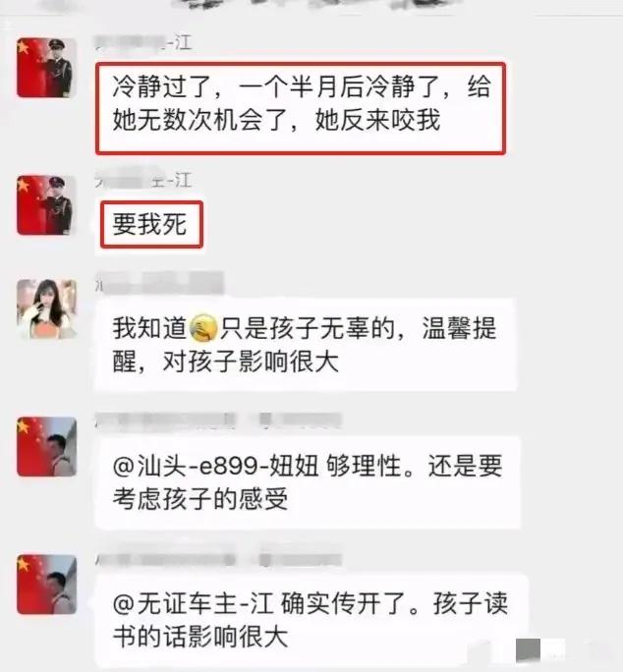Image resolution: width=623 pixels, height=672 pixels.
Task: Open the avatar beside the 确实传开了 message
Action: pyautogui.click(x=46, y=585)
